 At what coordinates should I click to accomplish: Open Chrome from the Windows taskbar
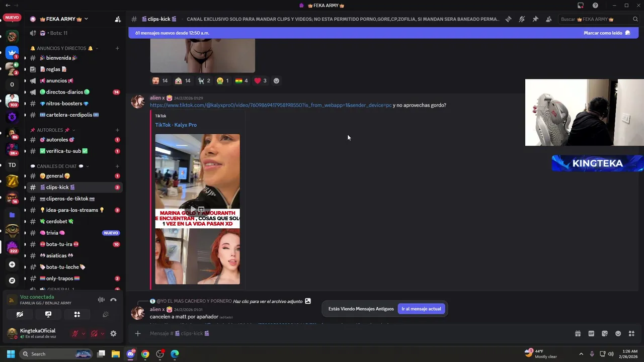click(145, 354)
